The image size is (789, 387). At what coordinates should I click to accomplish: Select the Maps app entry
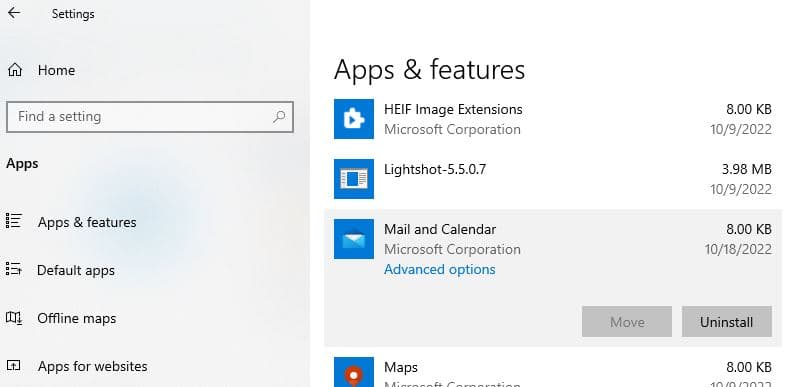pos(553,372)
